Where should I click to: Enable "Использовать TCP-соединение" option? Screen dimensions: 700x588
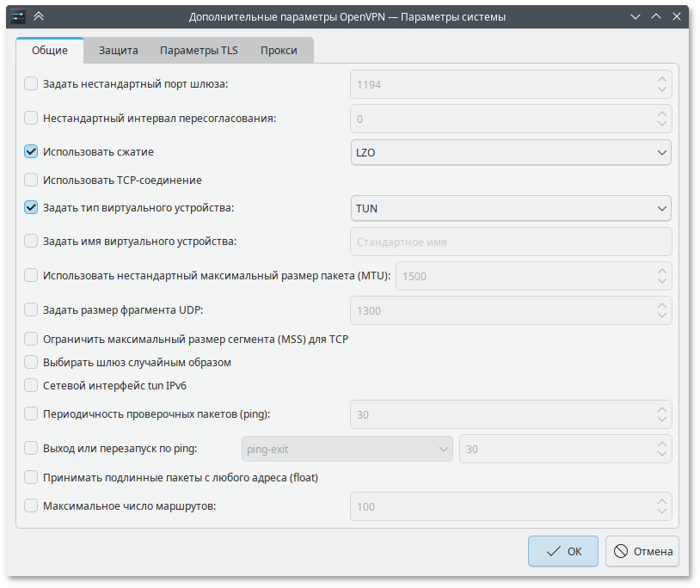(x=31, y=181)
